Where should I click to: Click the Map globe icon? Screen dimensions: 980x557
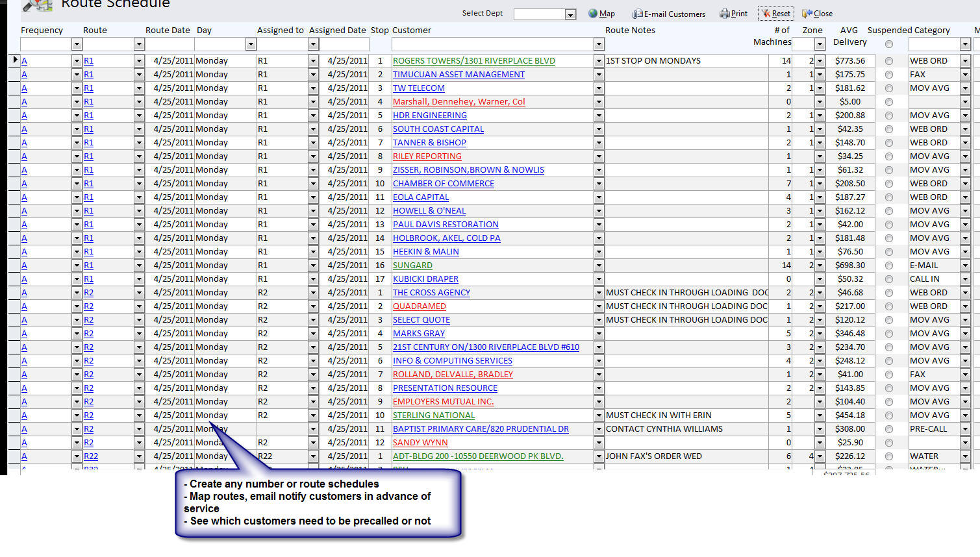[593, 13]
